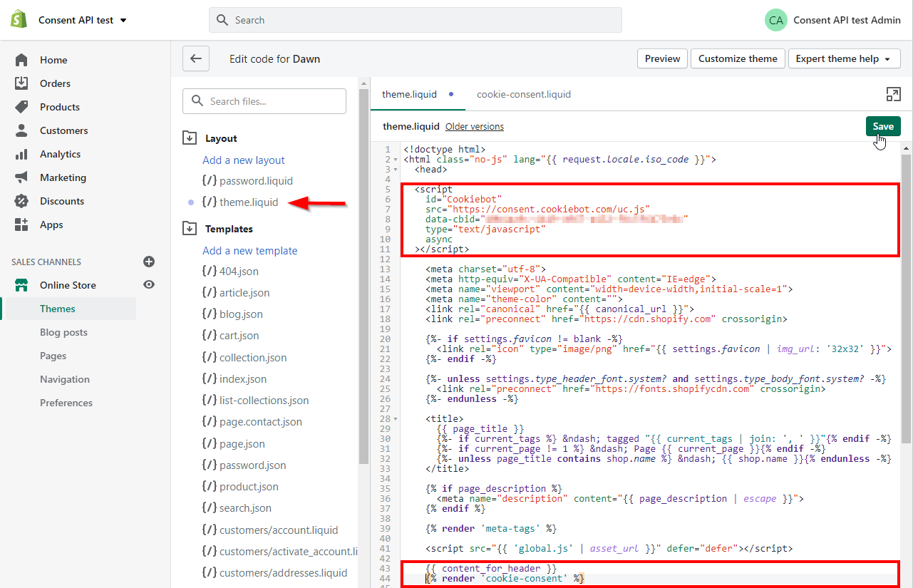
Task: Switch to the theme.liquid editor tab
Action: coord(418,94)
